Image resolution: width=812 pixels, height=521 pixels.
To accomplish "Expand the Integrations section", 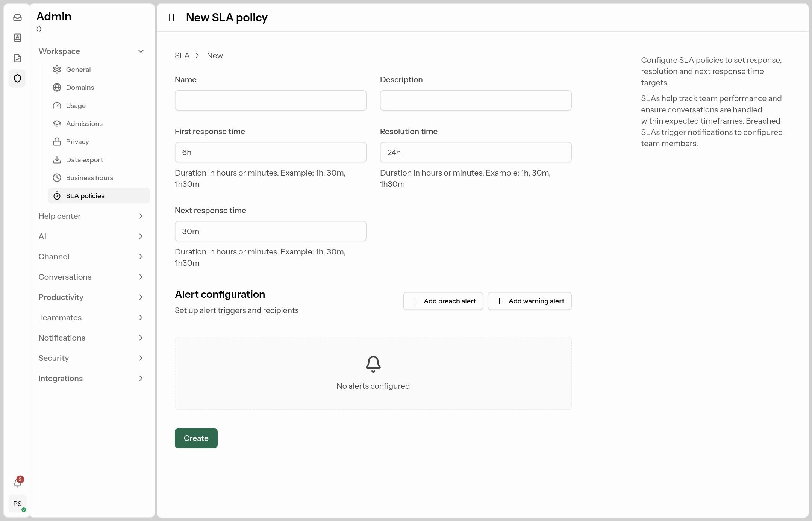I will [x=91, y=378].
